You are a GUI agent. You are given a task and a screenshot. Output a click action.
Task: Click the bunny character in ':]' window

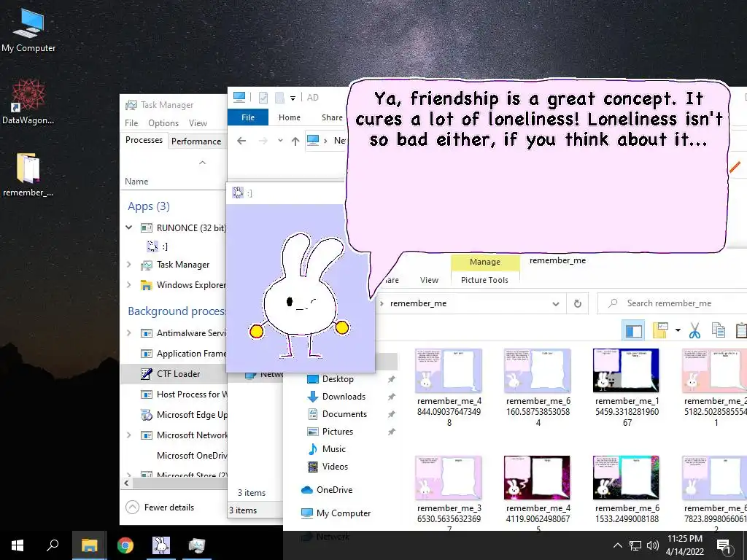tap(300, 295)
